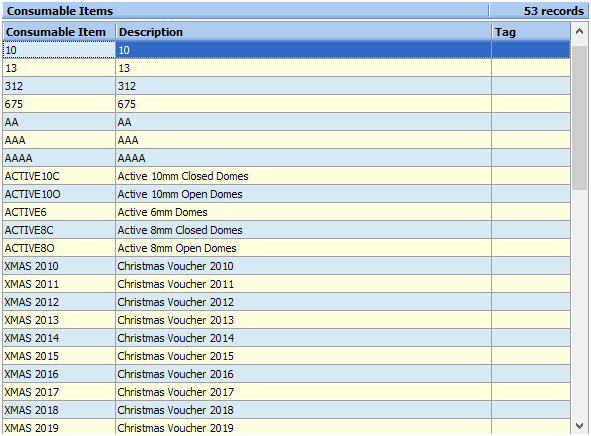The image size is (591, 436).
Task: Click the Consumable Item column header
Action: coord(59,32)
